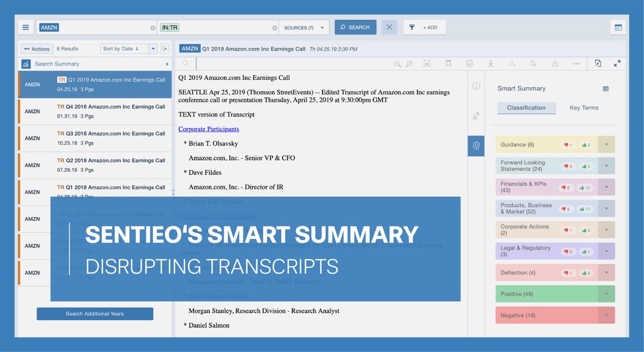Click the screenshot capture icon
The width and height of the screenshot is (644, 352).
pos(427,63)
